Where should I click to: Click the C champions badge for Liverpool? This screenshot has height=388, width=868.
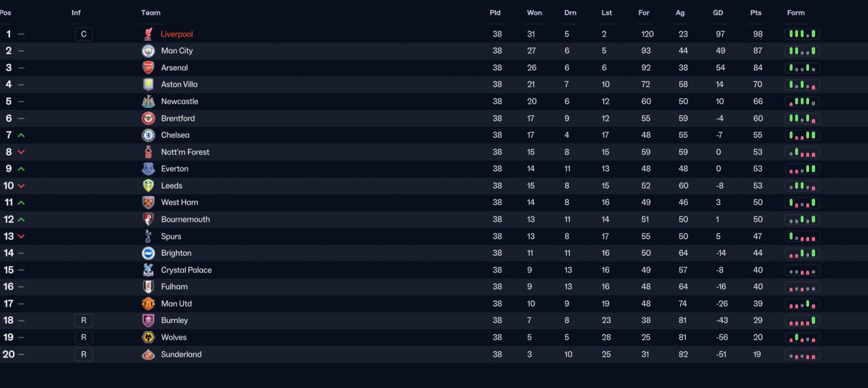point(83,34)
